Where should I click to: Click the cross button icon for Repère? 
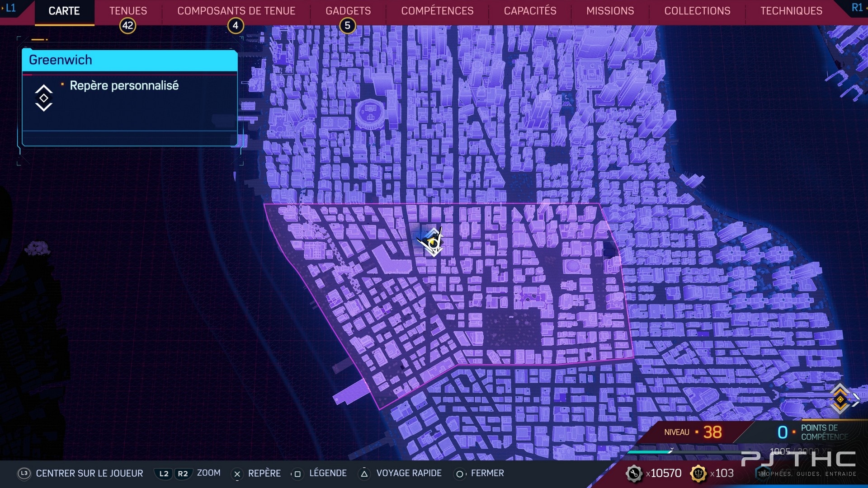tap(237, 474)
